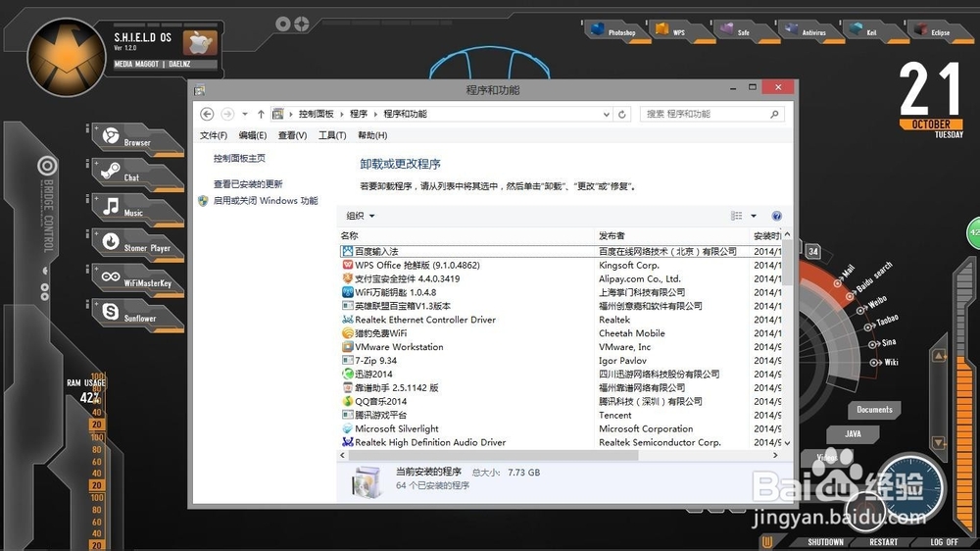Open the 工具(T) menu

(x=332, y=135)
